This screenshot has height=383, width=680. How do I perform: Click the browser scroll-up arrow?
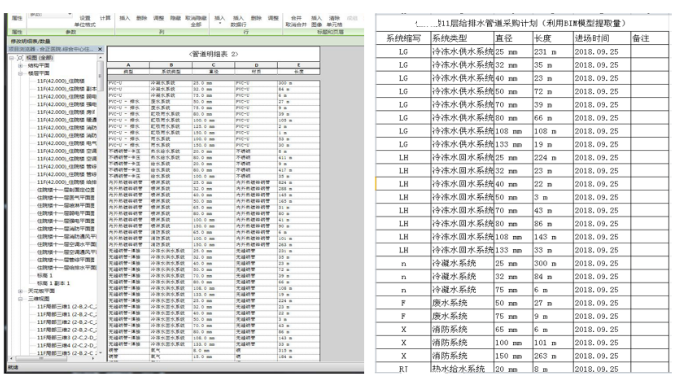tap(101, 57)
